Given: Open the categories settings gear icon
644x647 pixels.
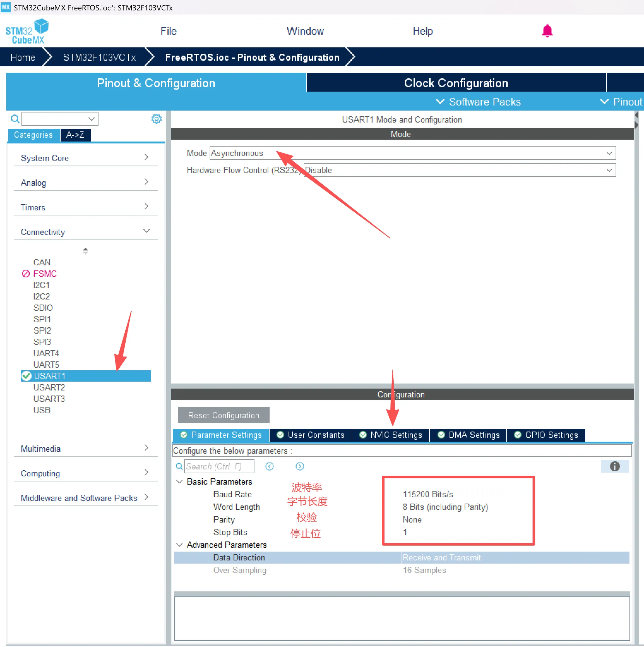Looking at the screenshot, I should tap(156, 118).
